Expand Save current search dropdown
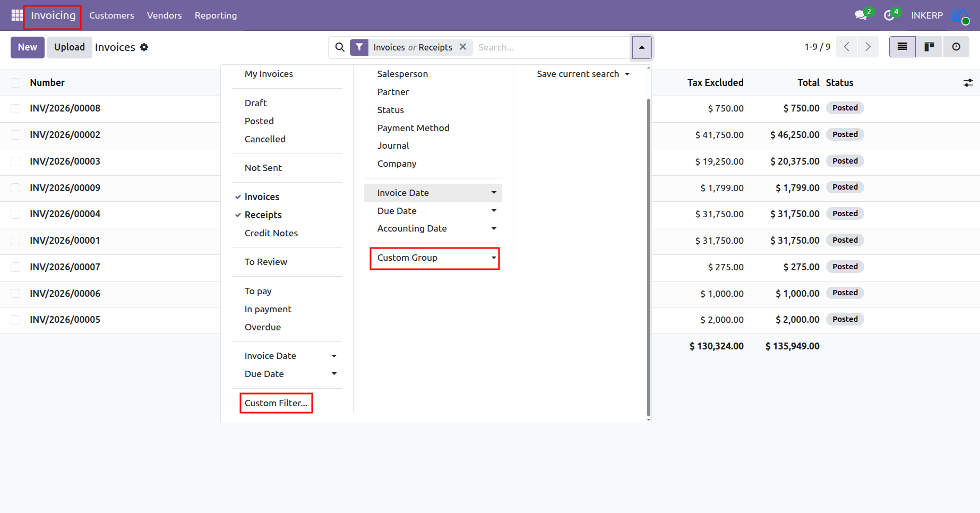The image size is (980, 513). click(583, 74)
